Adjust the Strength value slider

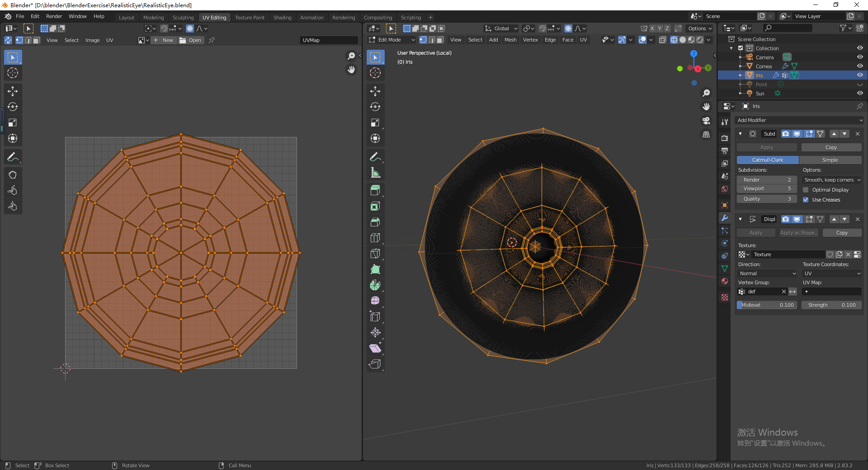[831, 305]
